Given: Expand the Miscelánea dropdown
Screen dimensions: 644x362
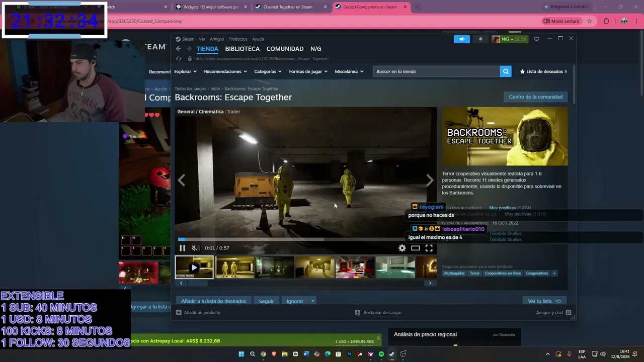Looking at the screenshot, I should click(349, 71).
